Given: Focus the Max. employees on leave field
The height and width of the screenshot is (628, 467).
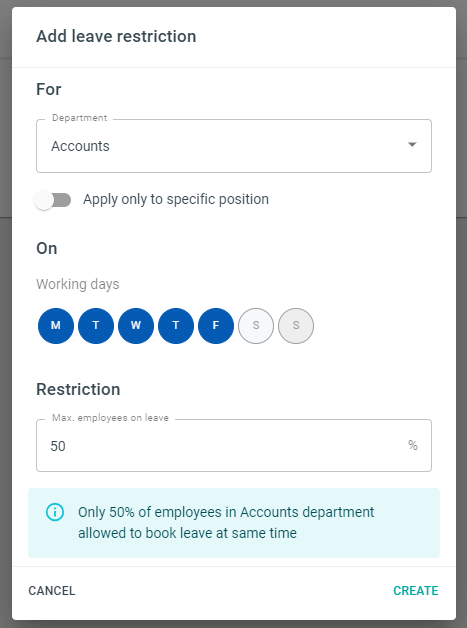Looking at the screenshot, I should pos(234,445).
